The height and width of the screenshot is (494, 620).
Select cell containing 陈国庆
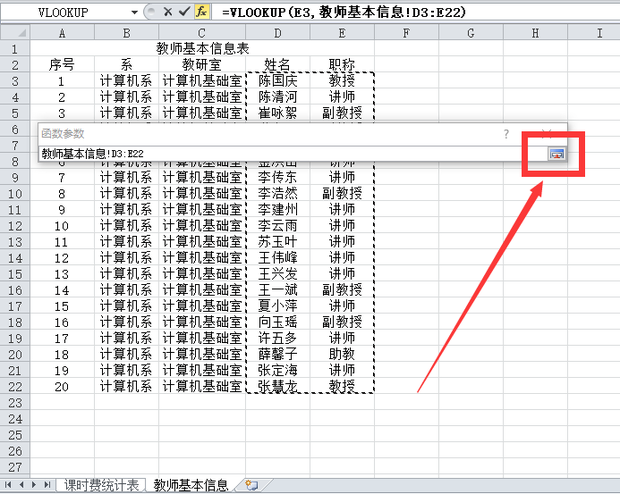coord(278,81)
